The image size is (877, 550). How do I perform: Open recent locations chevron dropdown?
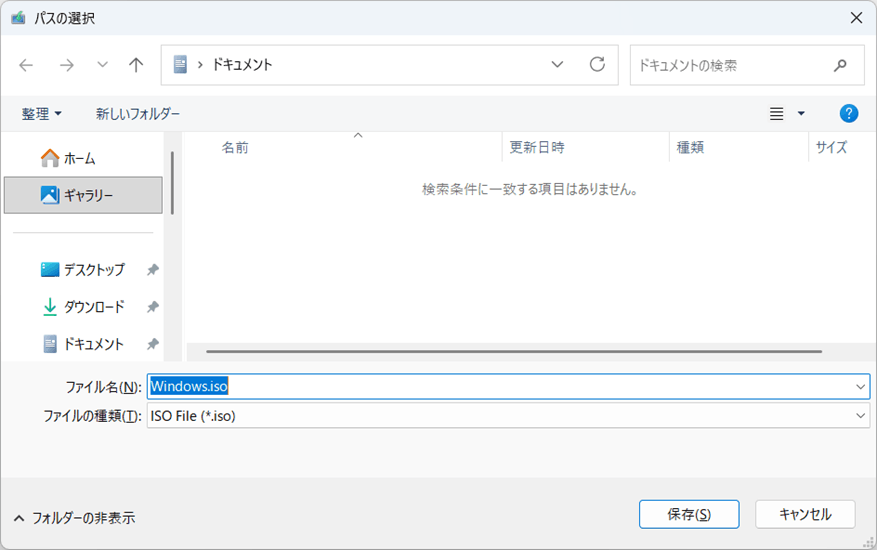point(102,65)
